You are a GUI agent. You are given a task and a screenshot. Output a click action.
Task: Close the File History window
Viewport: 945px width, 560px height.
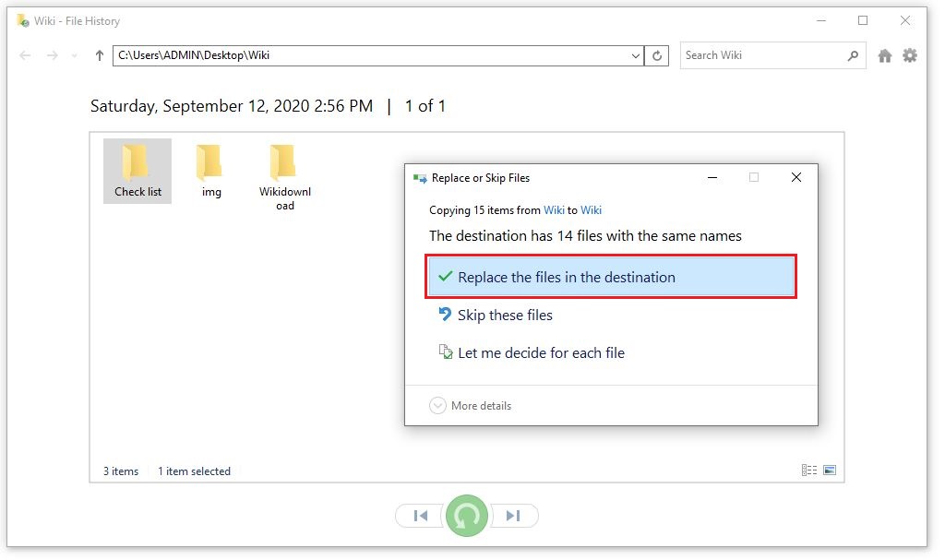click(x=904, y=20)
